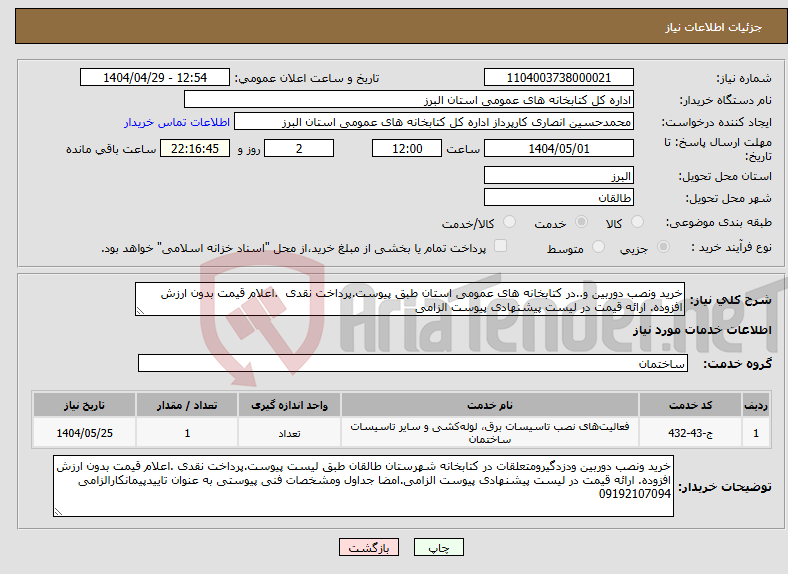
Task: Click the buyer organization name field
Action: coord(409,100)
